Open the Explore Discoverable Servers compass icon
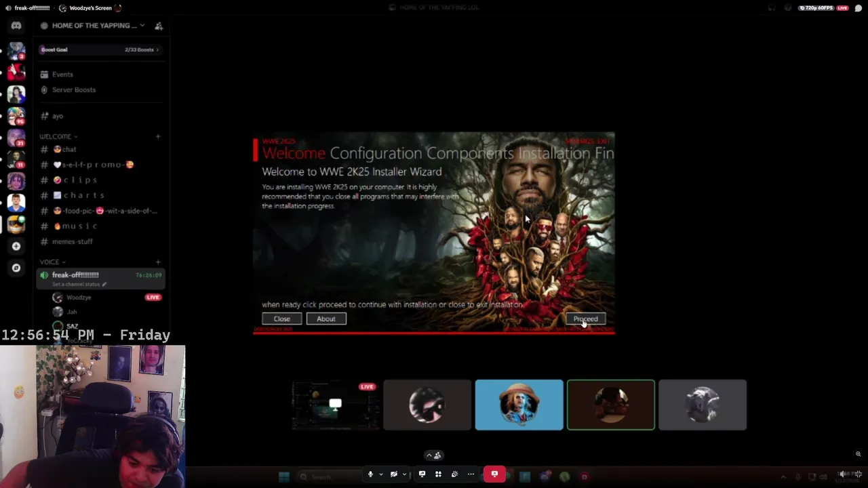 pos(16,268)
